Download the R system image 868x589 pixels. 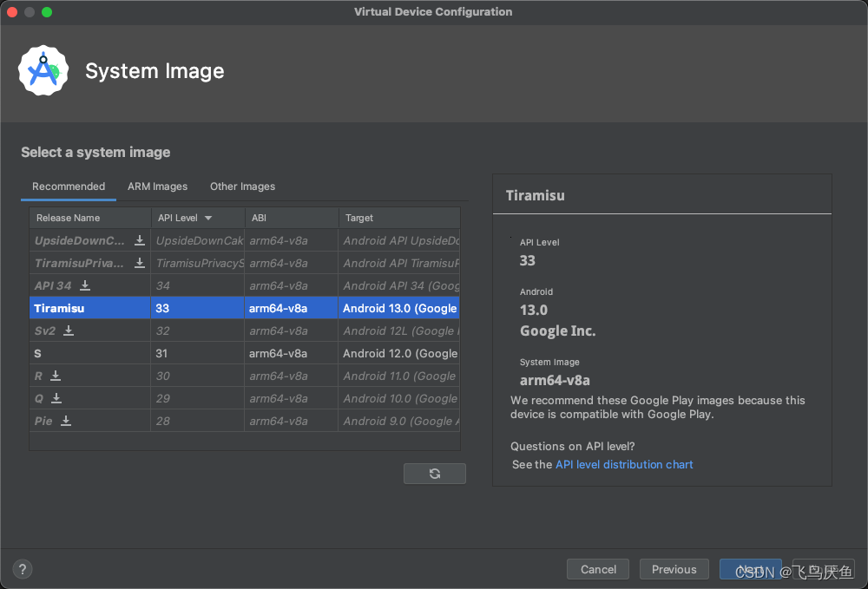[x=56, y=376]
